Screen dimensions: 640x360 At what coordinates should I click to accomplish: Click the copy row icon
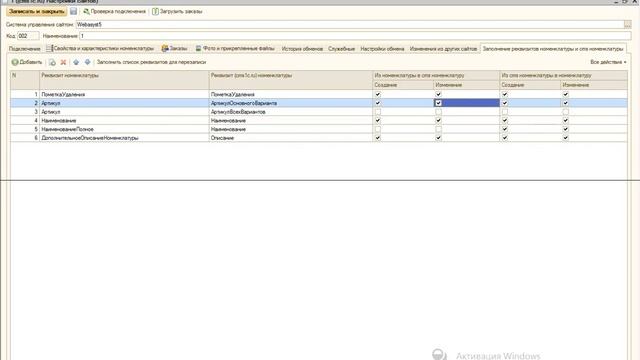click(x=52, y=62)
